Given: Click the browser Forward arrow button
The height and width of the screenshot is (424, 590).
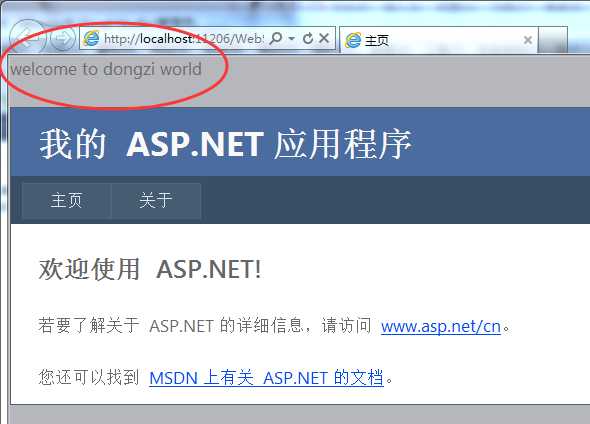Looking at the screenshot, I should coord(62,38).
